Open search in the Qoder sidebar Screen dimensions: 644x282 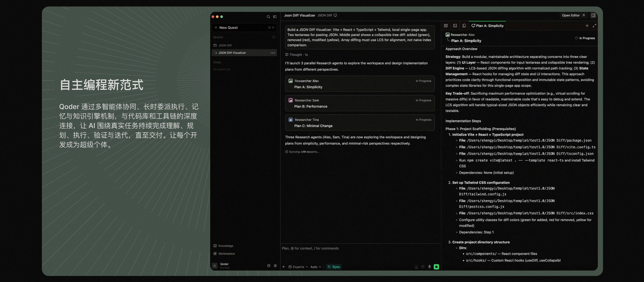[268, 17]
